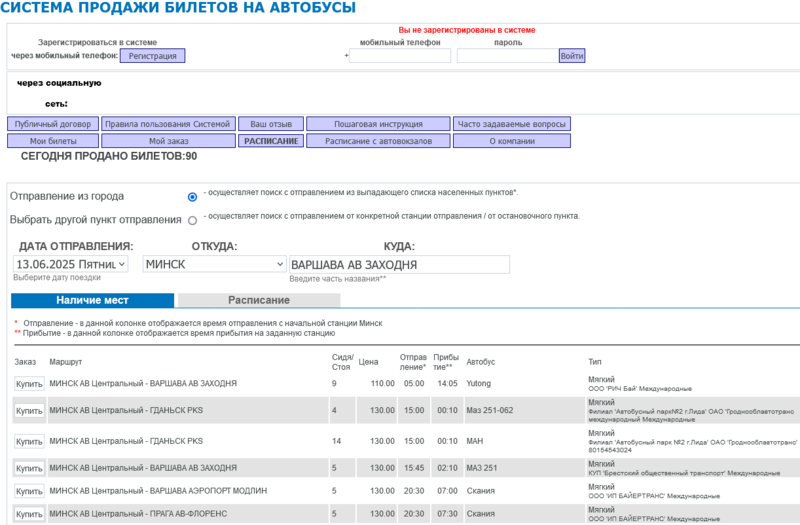This screenshot has width=800, height=525.
Task: Select 'Выбрать другой пункт отправления' radio button
Action: 192,220
